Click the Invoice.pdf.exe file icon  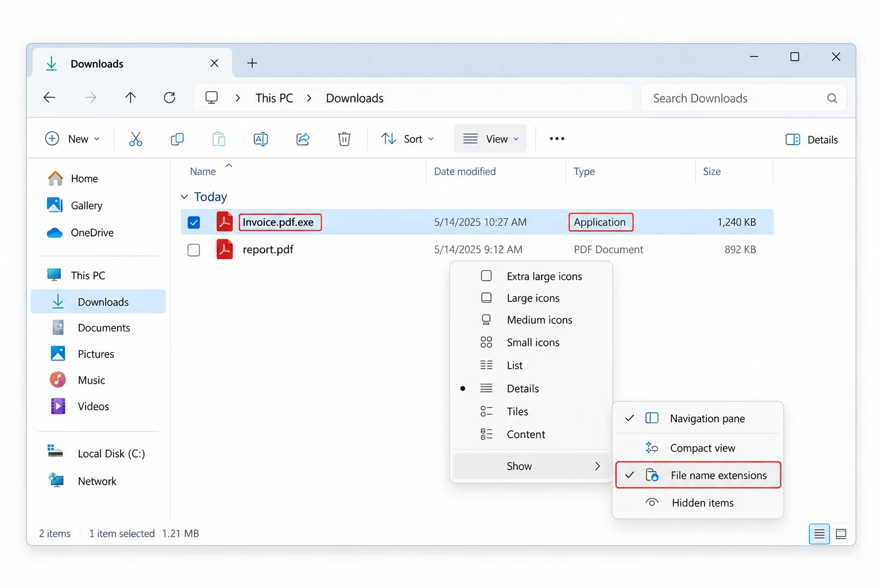click(x=225, y=222)
